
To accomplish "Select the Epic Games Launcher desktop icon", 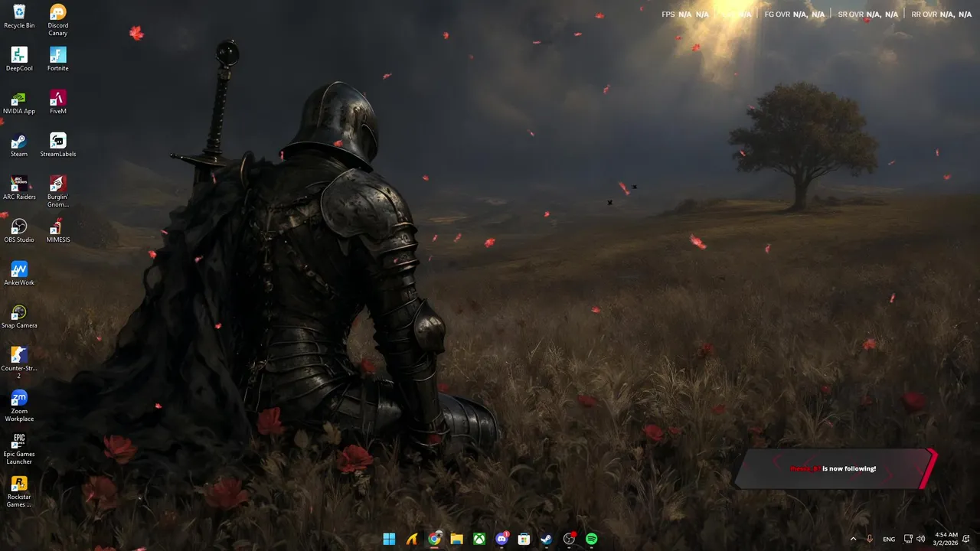I will [x=19, y=448].
